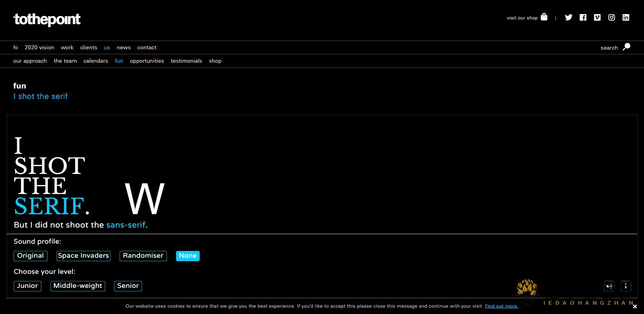Select the Original sound profile

[x=31, y=256]
